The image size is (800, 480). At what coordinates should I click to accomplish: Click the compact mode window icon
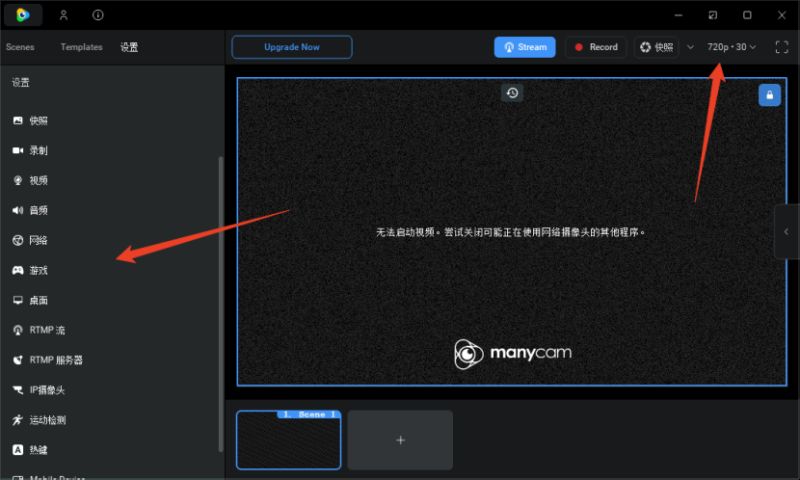click(x=713, y=15)
